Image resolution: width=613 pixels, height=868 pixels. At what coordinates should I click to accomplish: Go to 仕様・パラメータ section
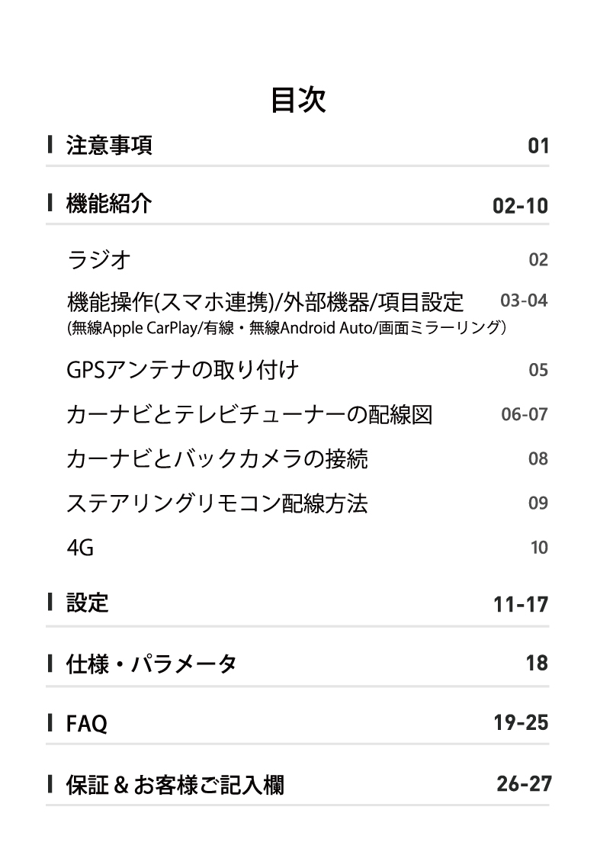click(151, 664)
